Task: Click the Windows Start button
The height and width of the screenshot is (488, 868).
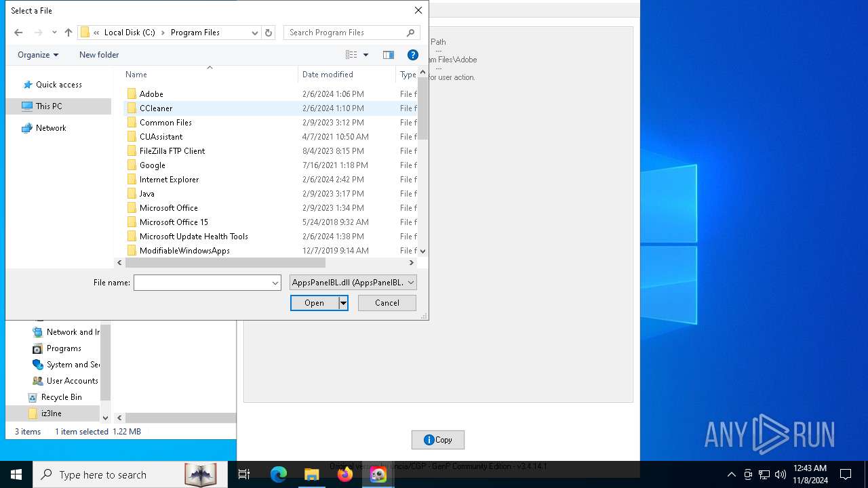Action: point(16,474)
